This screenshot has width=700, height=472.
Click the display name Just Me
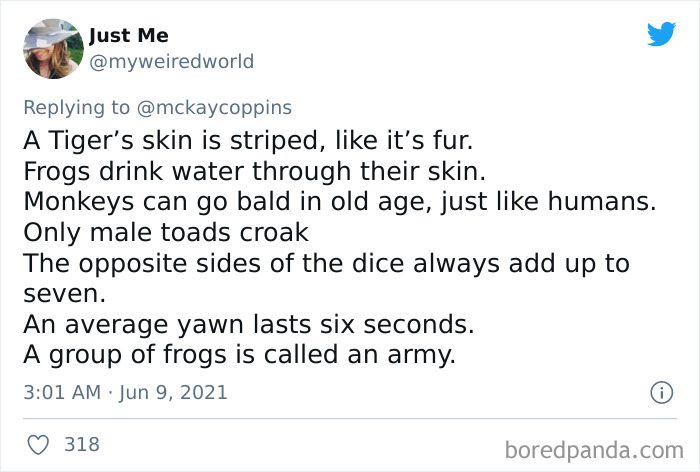tap(126, 37)
